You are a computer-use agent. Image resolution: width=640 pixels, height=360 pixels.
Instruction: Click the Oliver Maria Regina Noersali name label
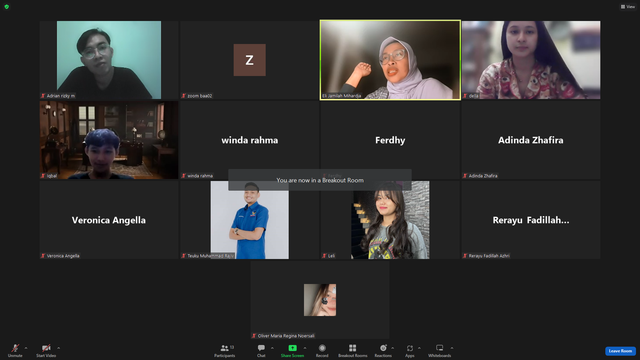click(286, 336)
